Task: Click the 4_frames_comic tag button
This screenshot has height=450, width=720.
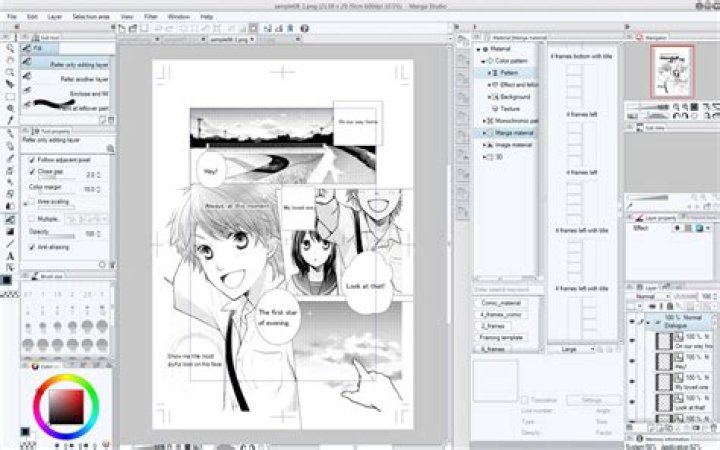Action: (x=501, y=315)
